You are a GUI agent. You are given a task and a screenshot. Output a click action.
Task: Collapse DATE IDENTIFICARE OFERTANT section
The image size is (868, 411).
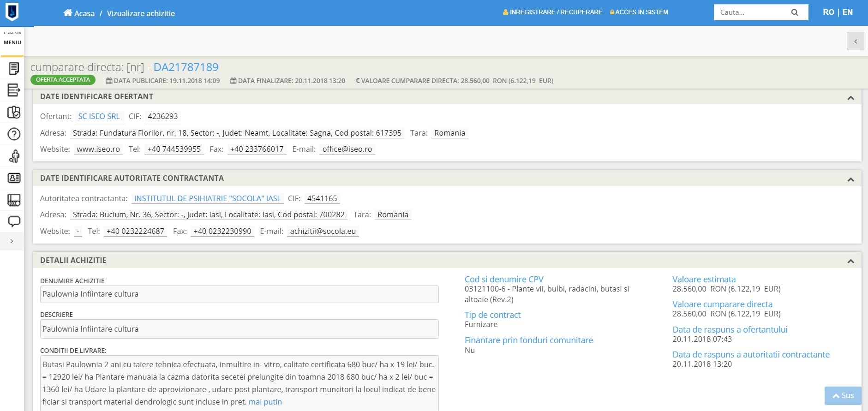(851, 98)
